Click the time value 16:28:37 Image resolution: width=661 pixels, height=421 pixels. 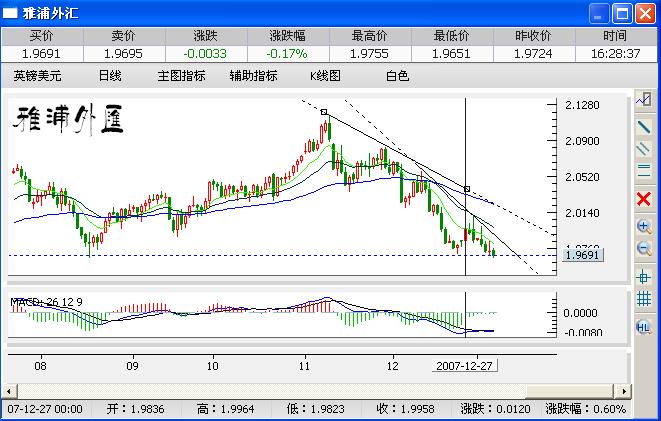pos(615,54)
